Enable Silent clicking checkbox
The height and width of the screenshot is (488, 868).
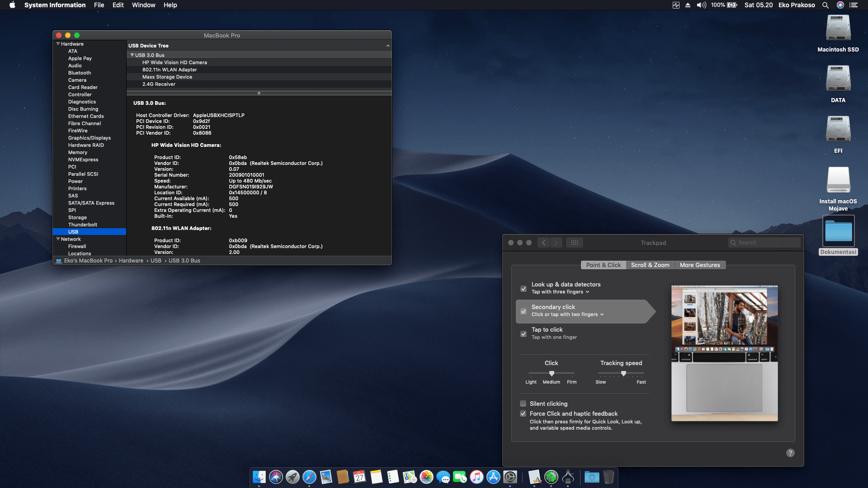point(523,404)
